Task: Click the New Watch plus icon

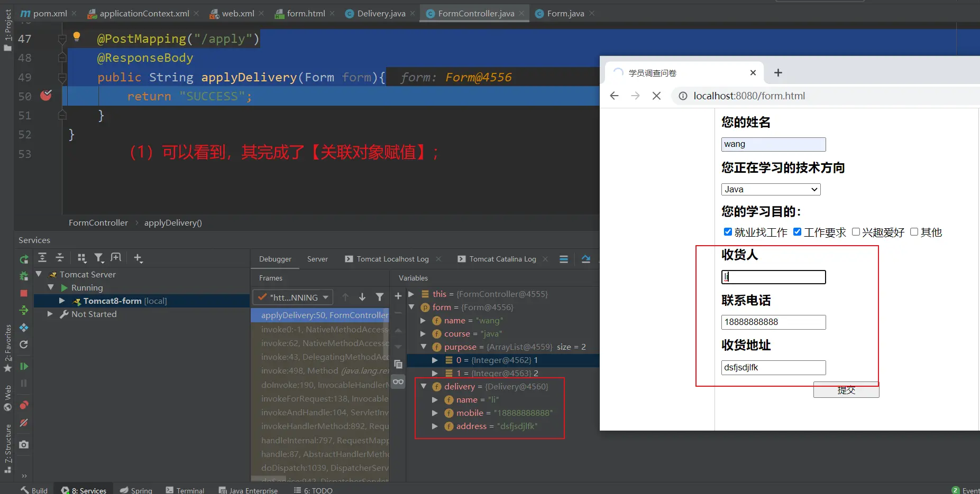Action: pyautogui.click(x=398, y=296)
